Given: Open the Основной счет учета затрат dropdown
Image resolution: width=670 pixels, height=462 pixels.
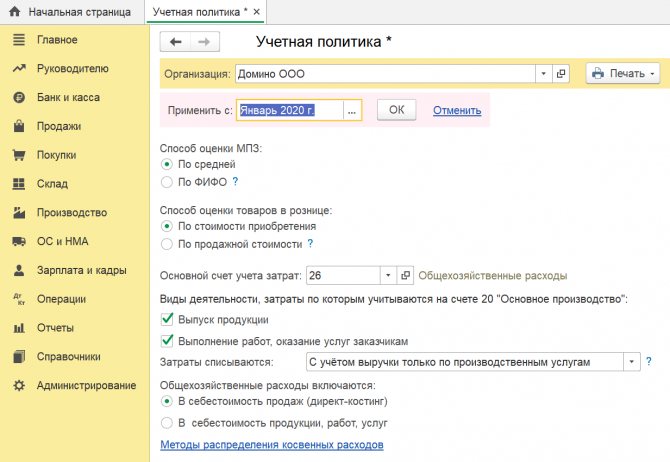Looking at the screenshot, I should pyautogui.click(x=388, y=275).
